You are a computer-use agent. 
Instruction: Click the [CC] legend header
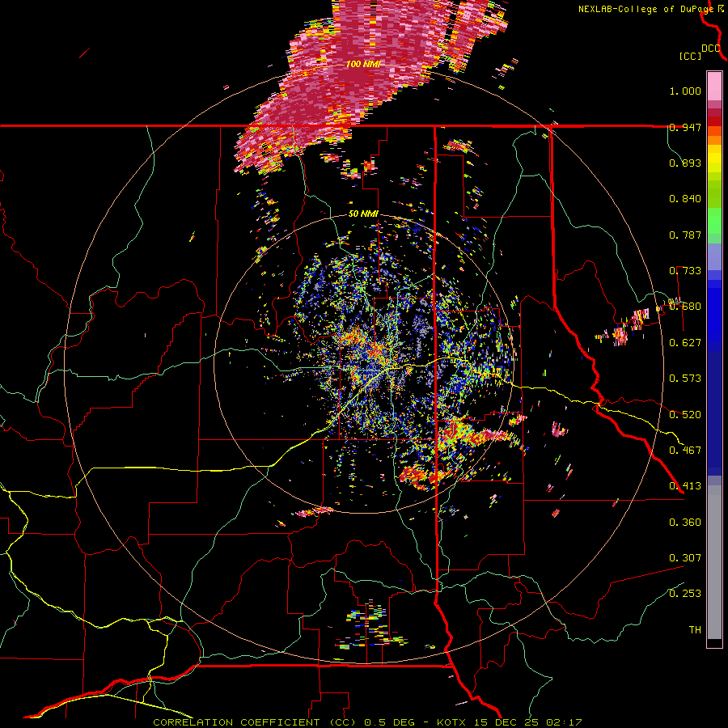(691, 56)
